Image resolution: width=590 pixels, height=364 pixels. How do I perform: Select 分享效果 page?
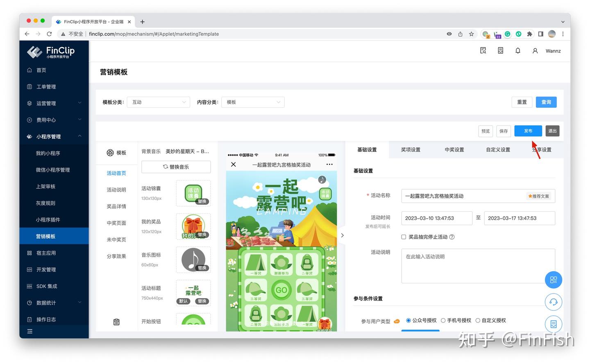point(116,256)
